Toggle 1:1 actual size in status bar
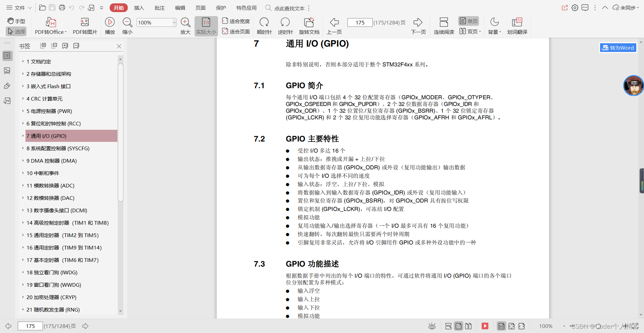The width and height of the screenshot is (644, 333). point(501,326)
